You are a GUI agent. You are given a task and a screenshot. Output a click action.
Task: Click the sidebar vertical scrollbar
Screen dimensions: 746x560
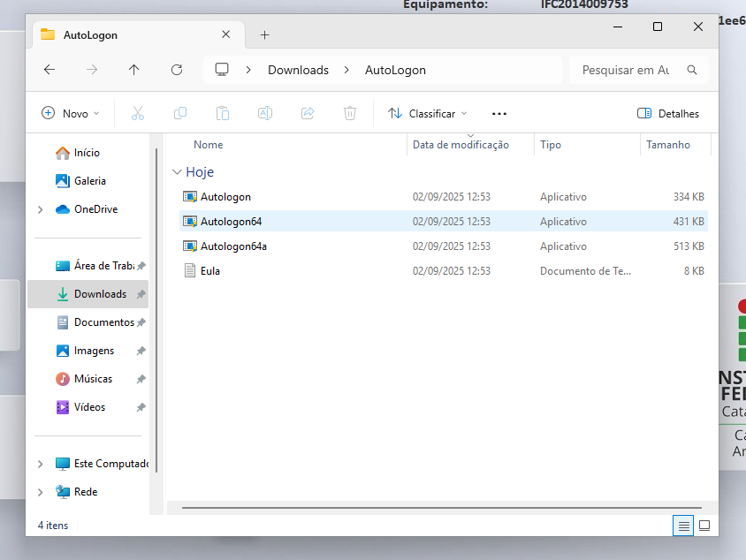(x=156, y=311)
